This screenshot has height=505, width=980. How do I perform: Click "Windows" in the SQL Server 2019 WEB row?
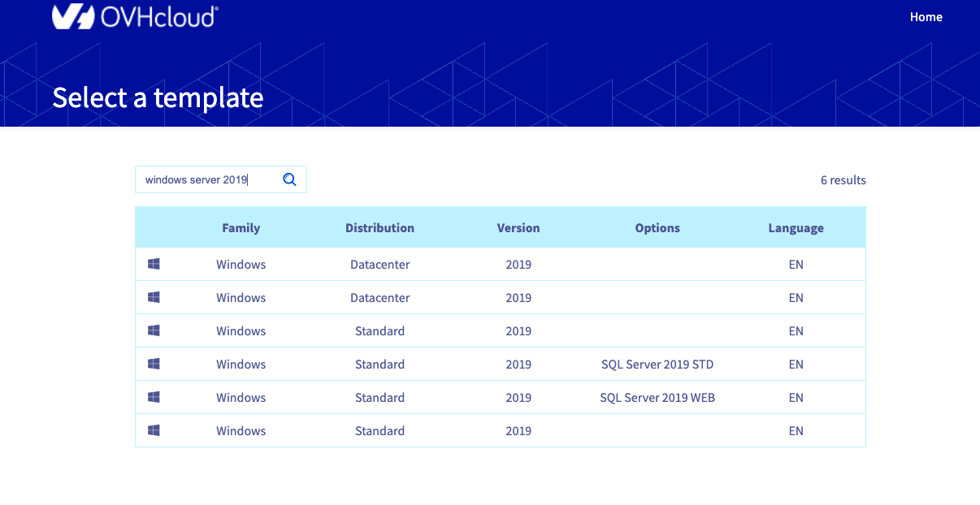(241, 398)
